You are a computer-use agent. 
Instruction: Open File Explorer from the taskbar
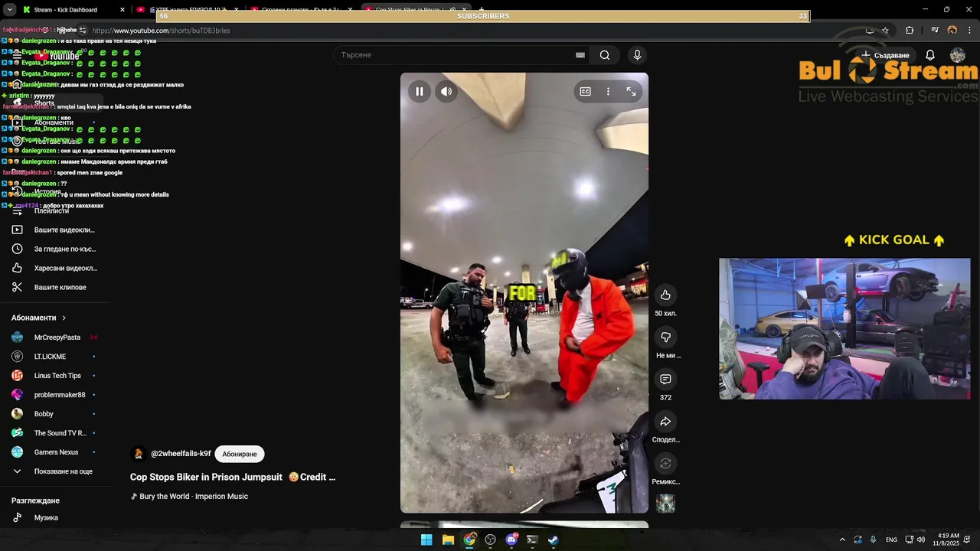click(x=448, y=540)
